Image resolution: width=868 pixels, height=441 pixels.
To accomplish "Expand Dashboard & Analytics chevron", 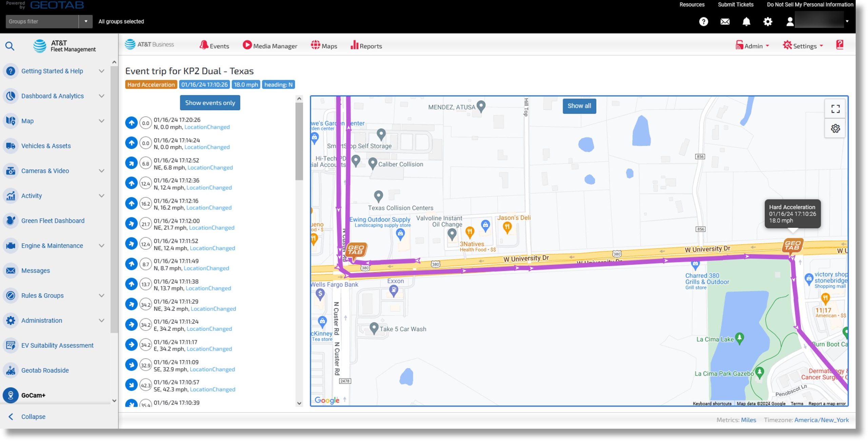I will [101, 96].
